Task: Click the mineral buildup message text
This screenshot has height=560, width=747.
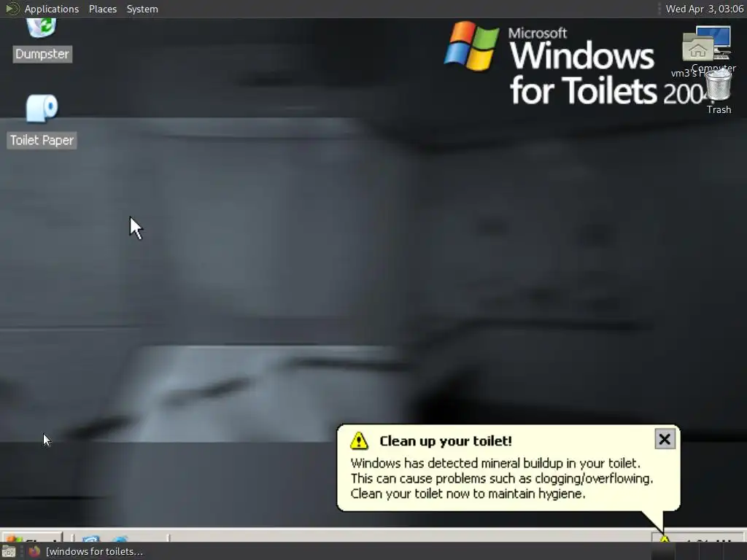Action: pos(502,478)
